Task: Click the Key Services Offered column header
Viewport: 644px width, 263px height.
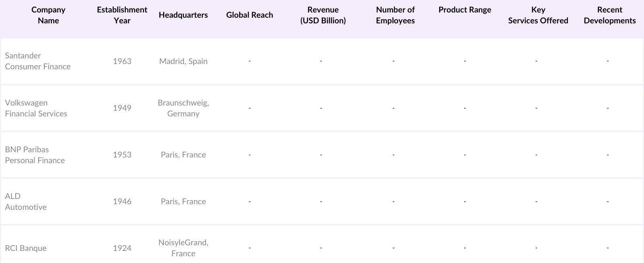Action: (x=538, y=15)
